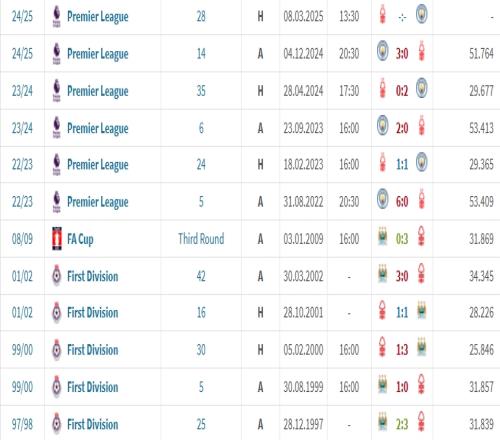The height and width of the screenshot is (440, 500).
Task: Open the 3:0 result from 04.12.2024
Action: 402,54
